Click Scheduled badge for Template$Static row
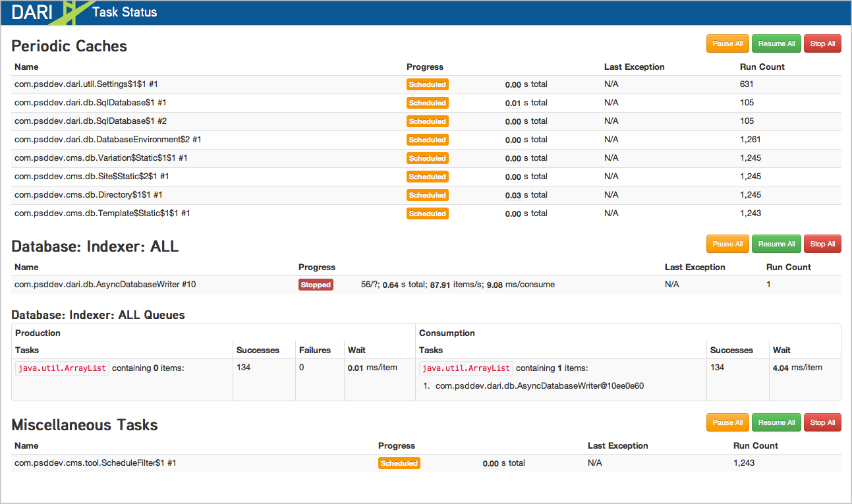852x504 pixels. [428, 213]
